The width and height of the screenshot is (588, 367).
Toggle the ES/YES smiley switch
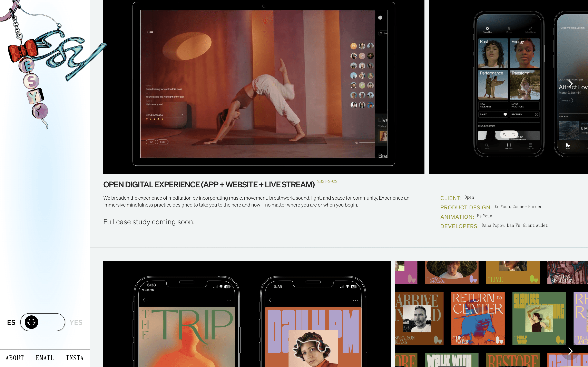coord(42,322)
